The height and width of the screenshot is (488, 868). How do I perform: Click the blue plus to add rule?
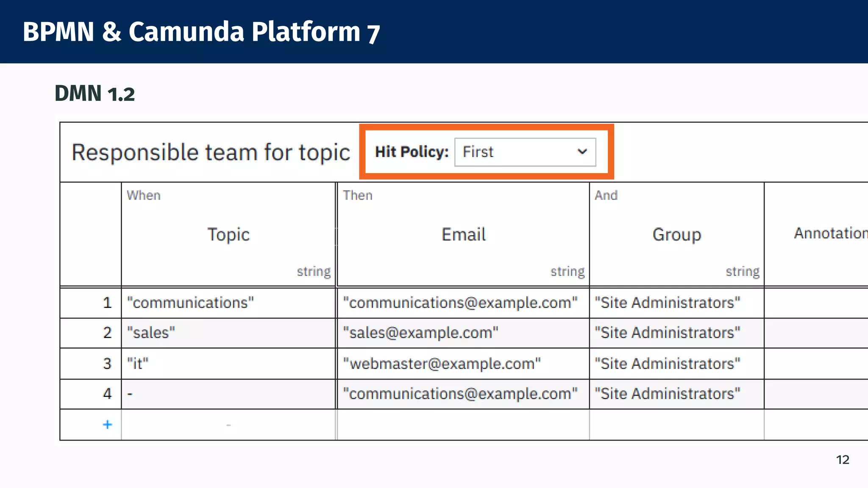coord(107,424)
